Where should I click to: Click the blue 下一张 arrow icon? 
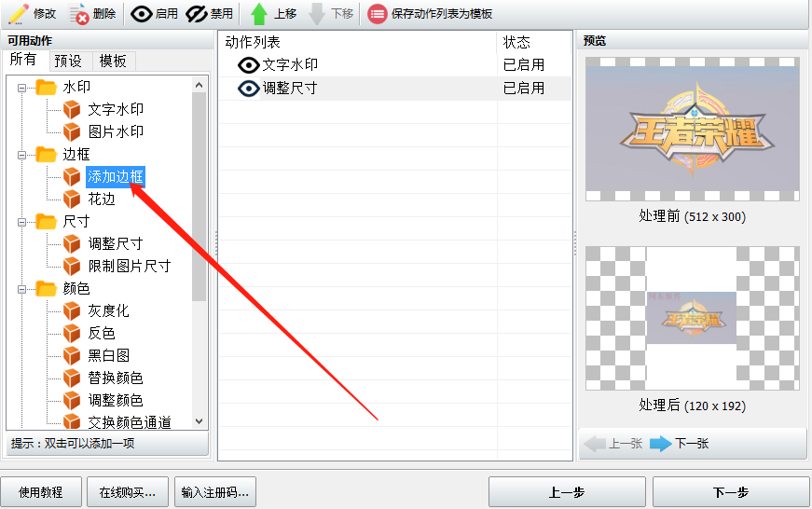[x=660, y=444]
